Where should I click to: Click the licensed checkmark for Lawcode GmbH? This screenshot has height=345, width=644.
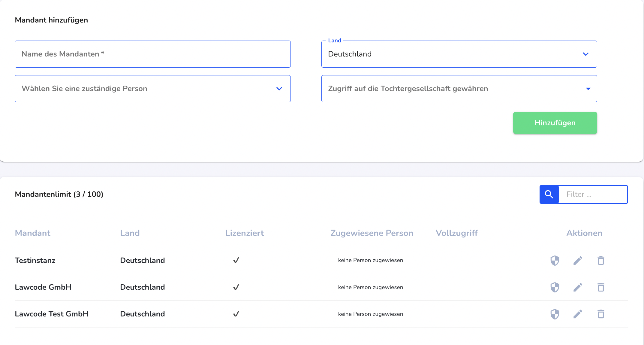tap(236, 287)
